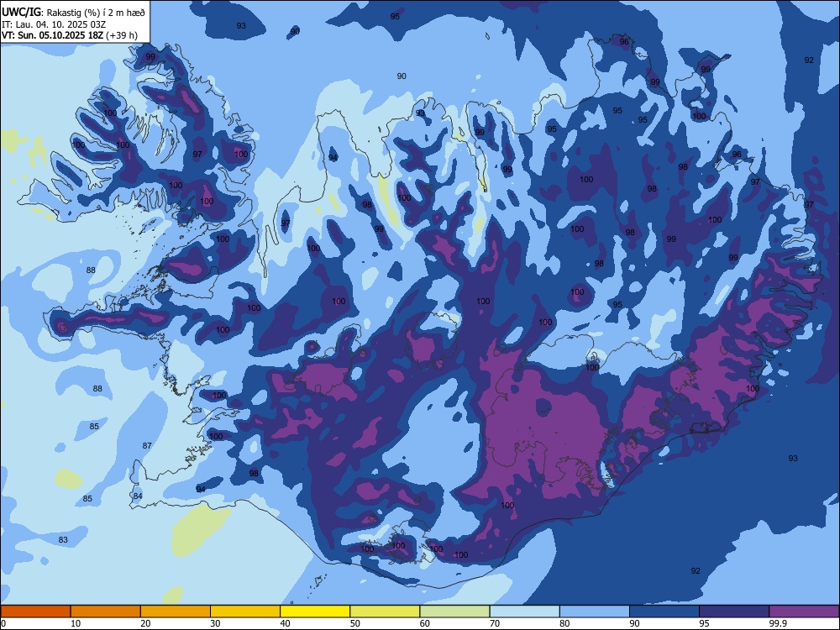Click the '87' humidity value on the map
Viewport: 840px width, 630px height.
pos(147,445)
